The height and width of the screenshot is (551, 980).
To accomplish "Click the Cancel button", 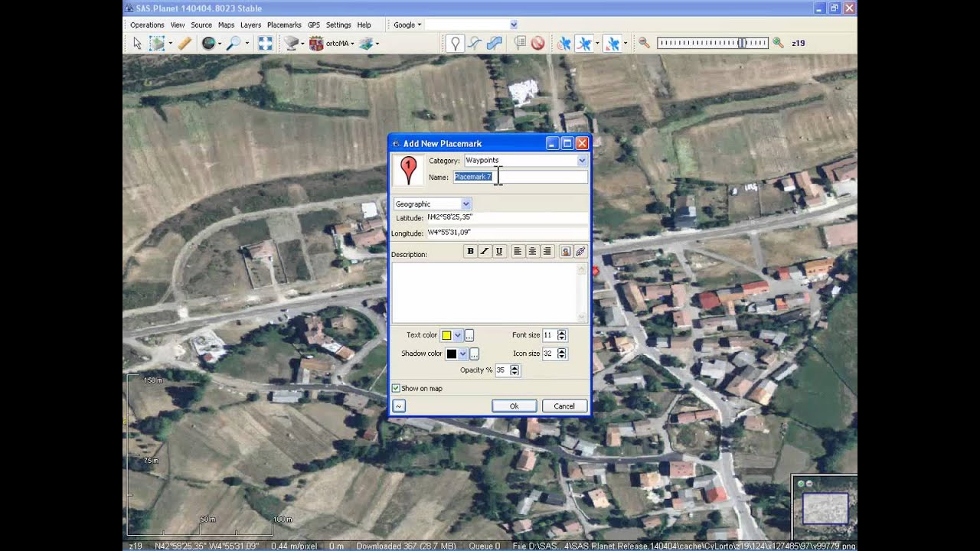I will click(564, 406).
